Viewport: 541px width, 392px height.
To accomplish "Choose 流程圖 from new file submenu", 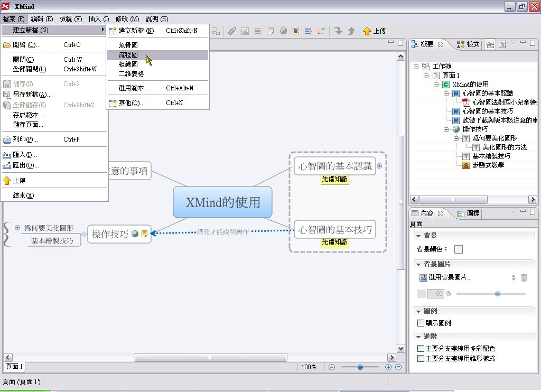I will 157,55.
